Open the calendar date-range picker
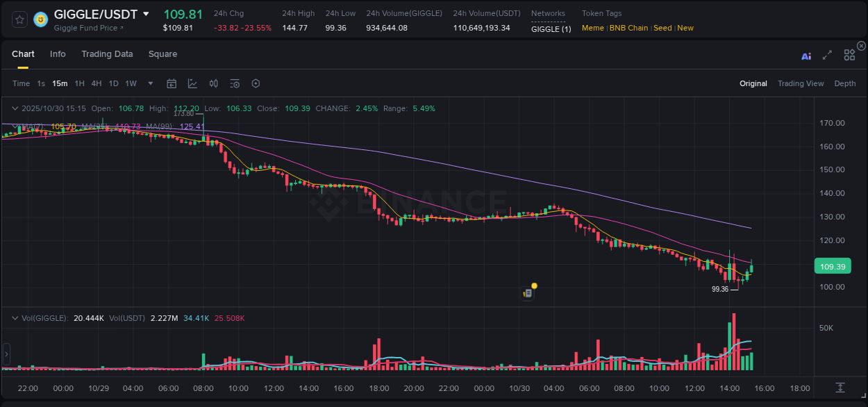This screenshot has height=407, width=868. click(x=172, y=83)
